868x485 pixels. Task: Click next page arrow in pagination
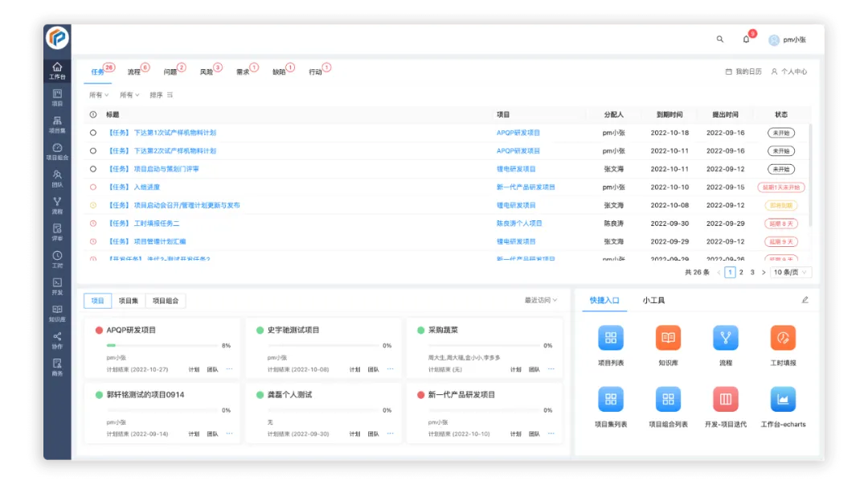click(x=764, y=272)
